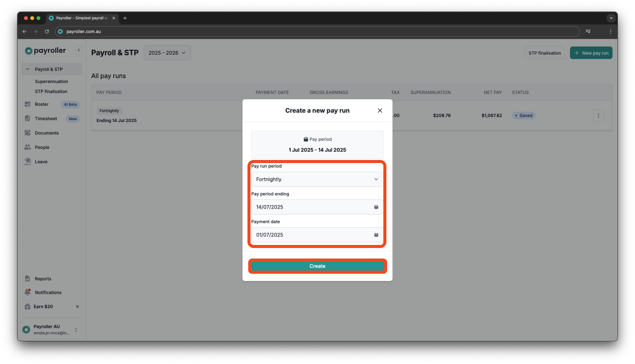Open the Leave sidebar icon
Viewport: 635px width, 364px height.
point(28,161)
